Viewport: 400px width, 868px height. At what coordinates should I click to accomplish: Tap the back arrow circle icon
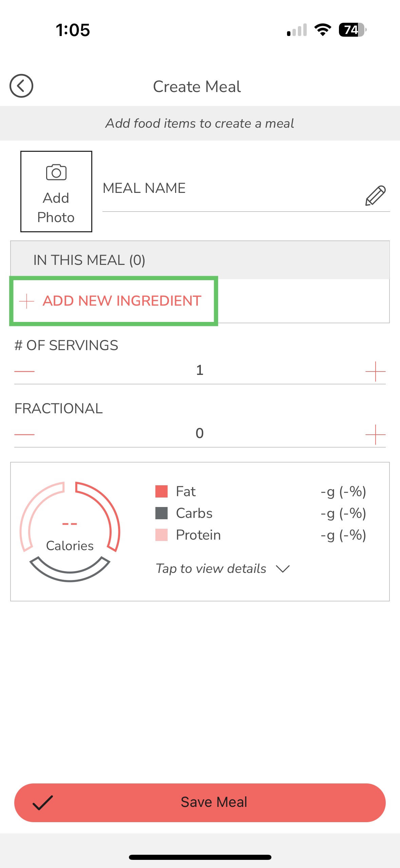click(21, 86)
